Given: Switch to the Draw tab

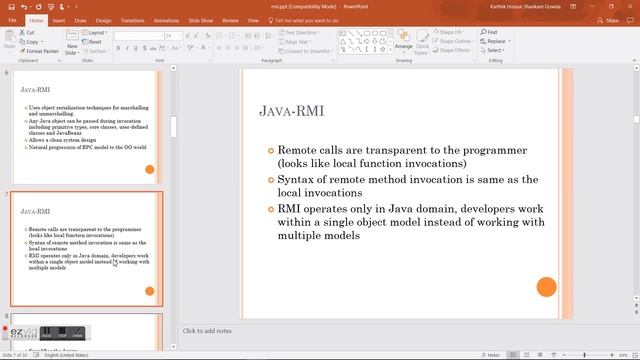Looking at the screenshot, I should coord(80,20).
